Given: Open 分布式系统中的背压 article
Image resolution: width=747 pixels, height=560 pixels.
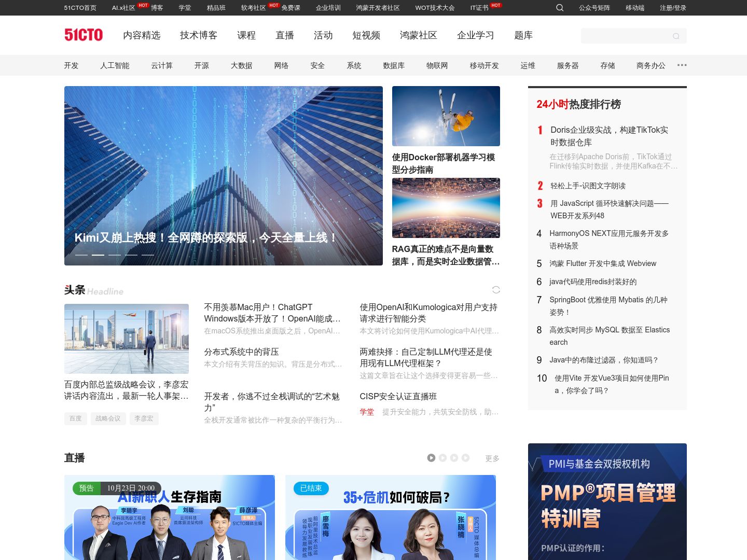Looking at the screenshot, I should pos(241,352).
